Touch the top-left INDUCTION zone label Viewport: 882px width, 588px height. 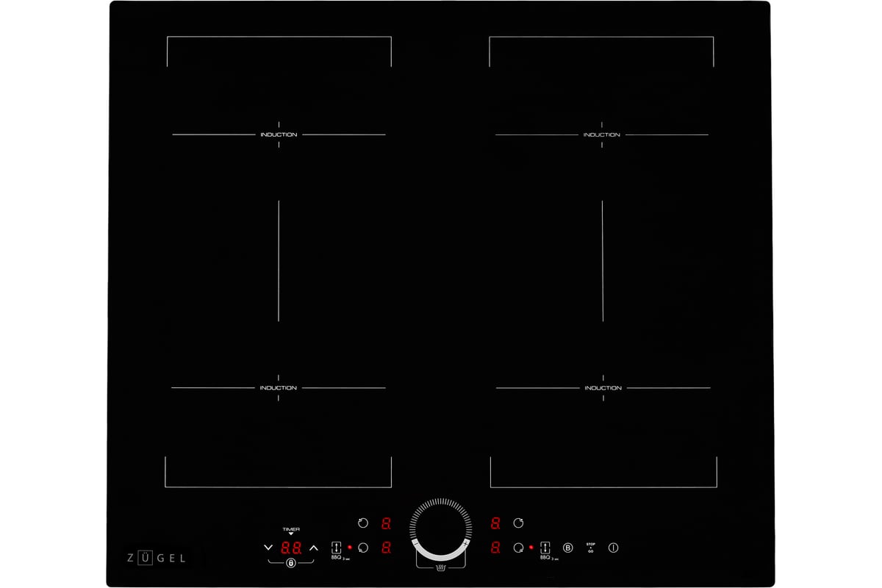[x=279, y=135]
